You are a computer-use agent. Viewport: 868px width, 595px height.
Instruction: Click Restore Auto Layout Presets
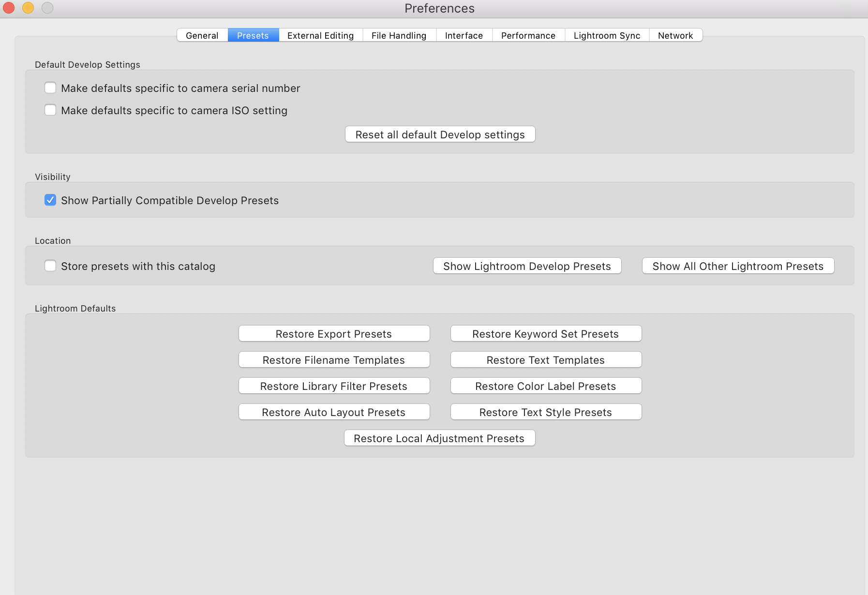[334, 412]
